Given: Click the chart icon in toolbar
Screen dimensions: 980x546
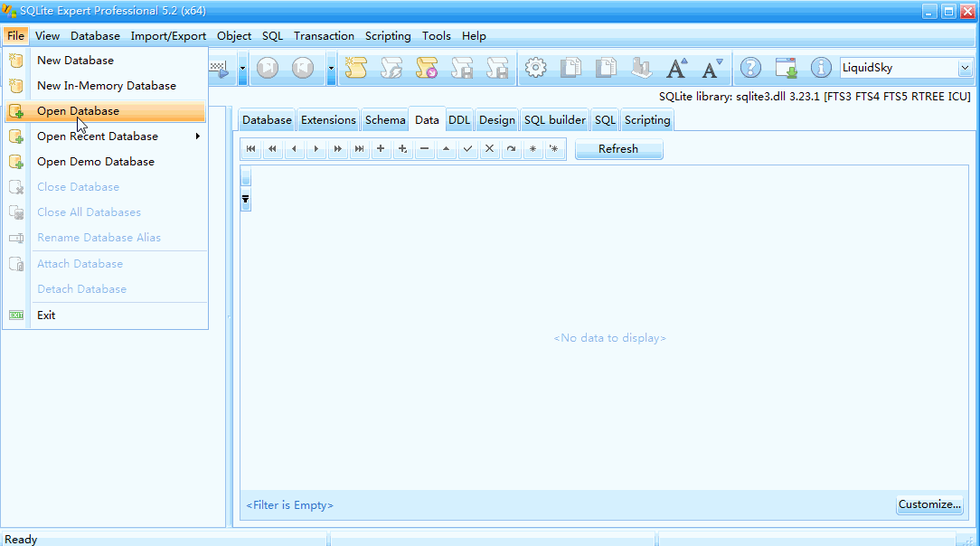Looking at the screenshot, I should click(641, 68).
